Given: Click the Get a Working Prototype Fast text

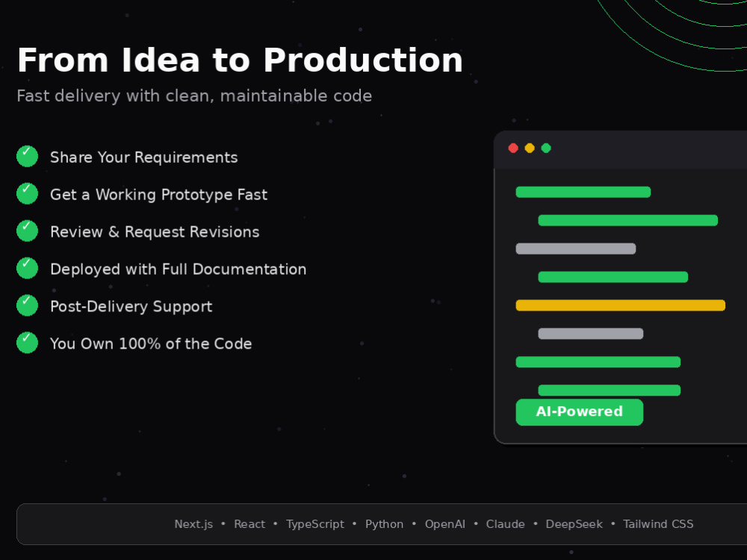Looking at the screenshot, I should coord(158,195).
